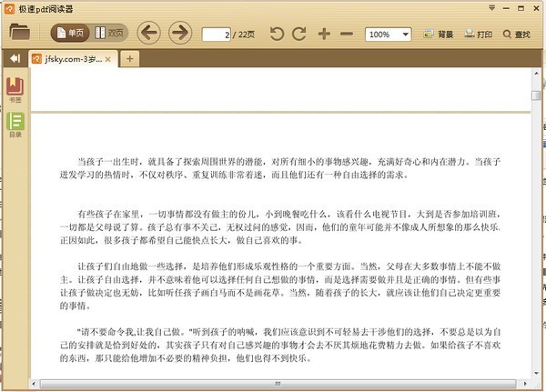Zoom in with the plus icon

(324, 35)
